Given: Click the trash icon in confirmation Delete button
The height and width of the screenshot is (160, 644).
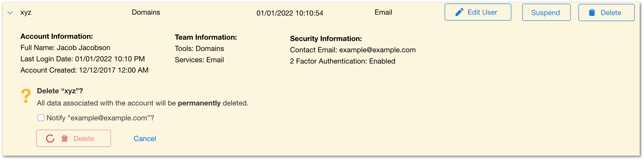Looking at the screenshot, I should tap(65, 138).
